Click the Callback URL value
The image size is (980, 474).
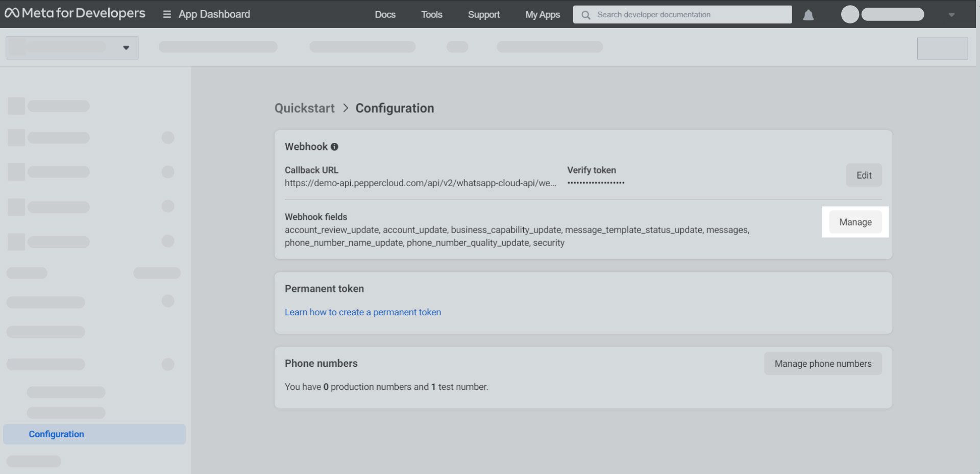pos(421,183)
